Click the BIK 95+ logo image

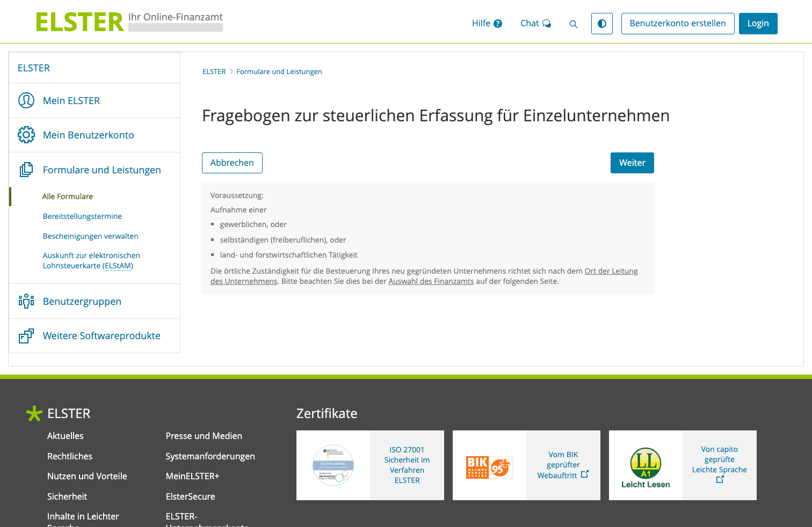(489, 467)
